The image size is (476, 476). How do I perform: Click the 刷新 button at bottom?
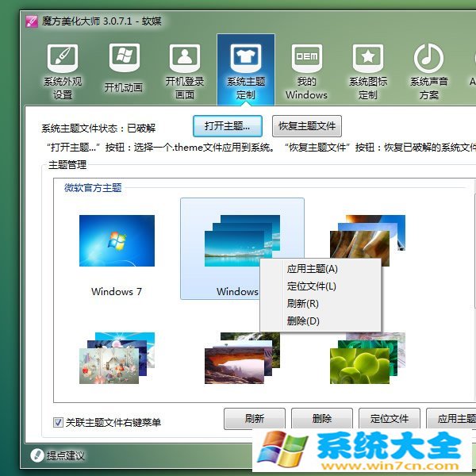pyautogui.click(x=255, y=419)
